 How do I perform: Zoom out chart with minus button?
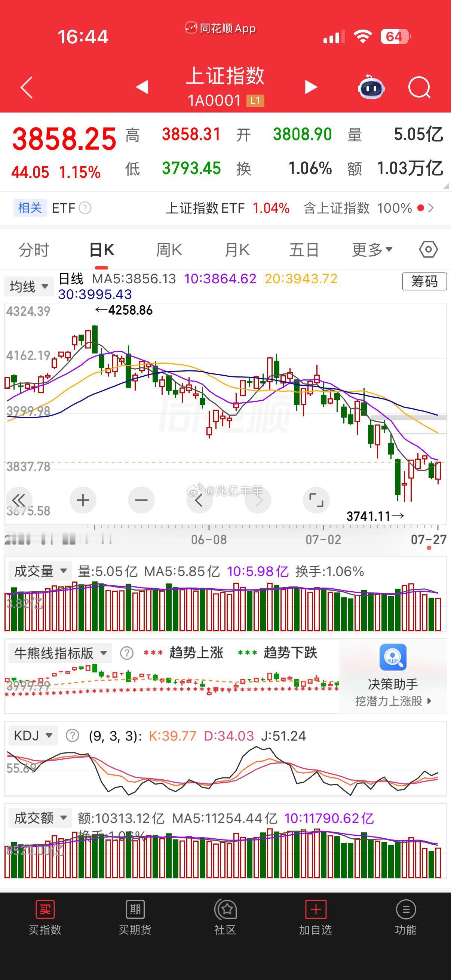tap(141, 500)
